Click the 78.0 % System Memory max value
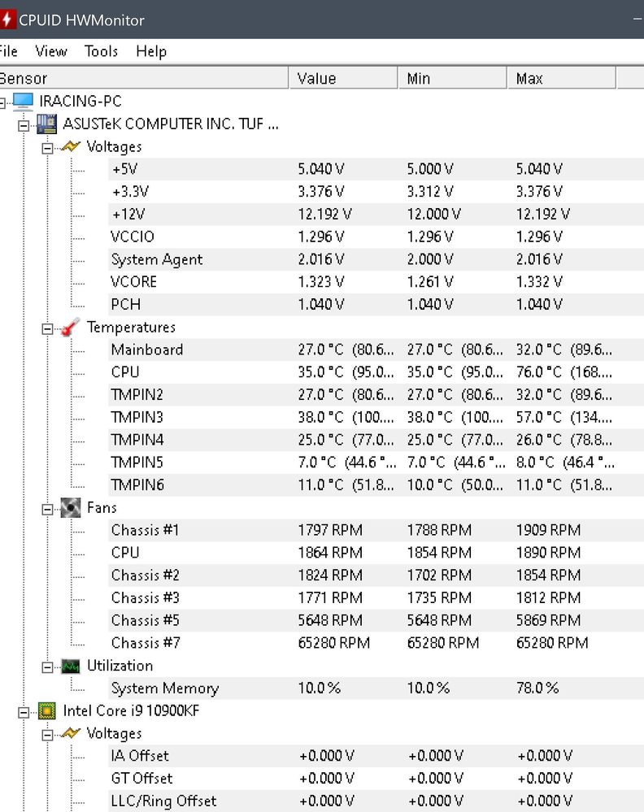 [x=537, y=688]
